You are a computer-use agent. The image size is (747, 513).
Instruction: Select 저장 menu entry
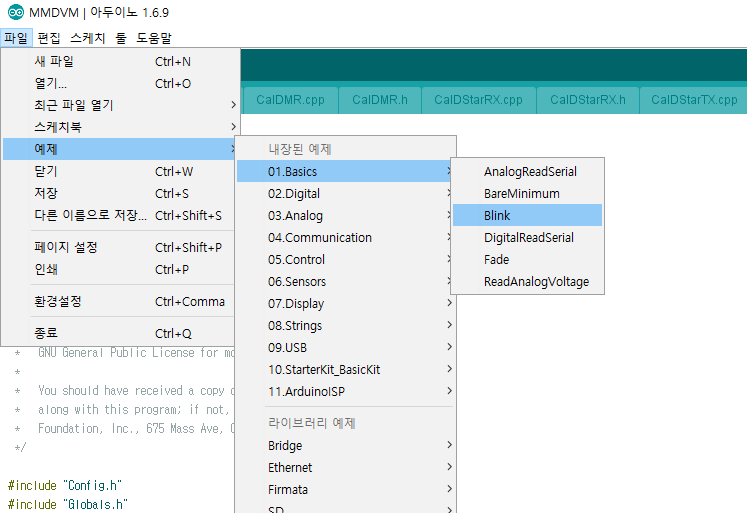click(x=119, y=193)
